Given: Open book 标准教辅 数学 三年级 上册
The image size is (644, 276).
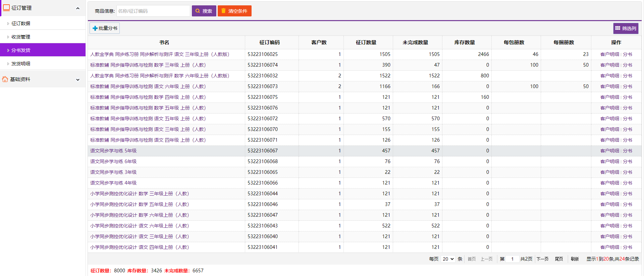Looking at the screenshot, I should pos(148,65).
